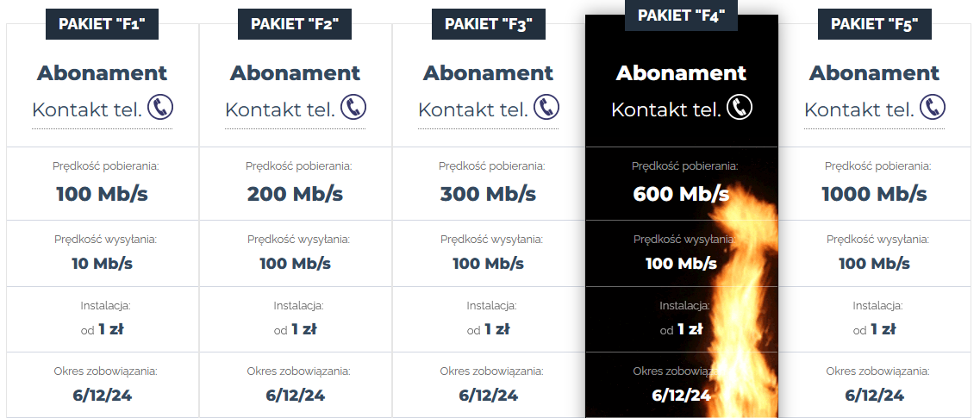Image resolution: width=980 pixels, height=418 pixels.
Task: Click the phone icon in package F1
Action: click(160, 108)
